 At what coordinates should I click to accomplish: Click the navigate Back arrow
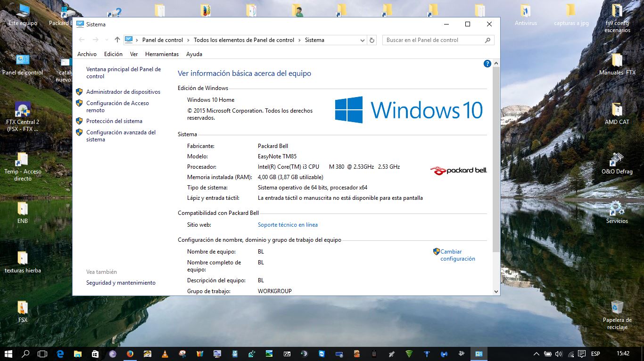tap(82, 40)
